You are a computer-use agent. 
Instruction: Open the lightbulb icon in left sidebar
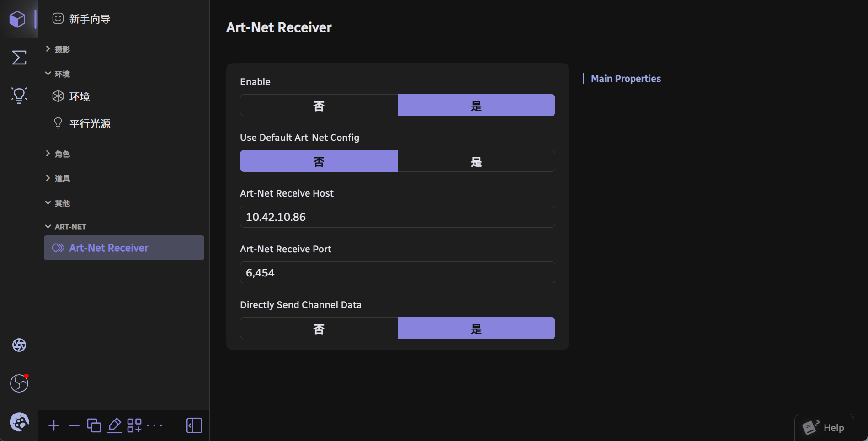[19, 95]
